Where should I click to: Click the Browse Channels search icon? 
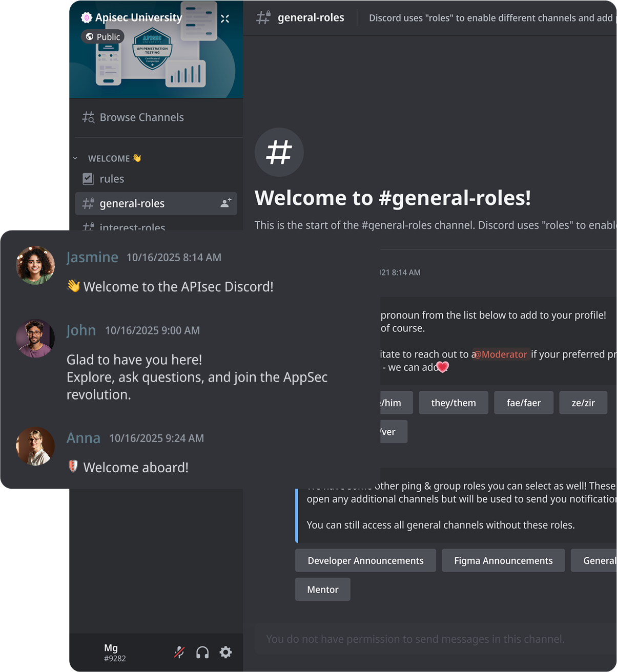coord(88,117)
